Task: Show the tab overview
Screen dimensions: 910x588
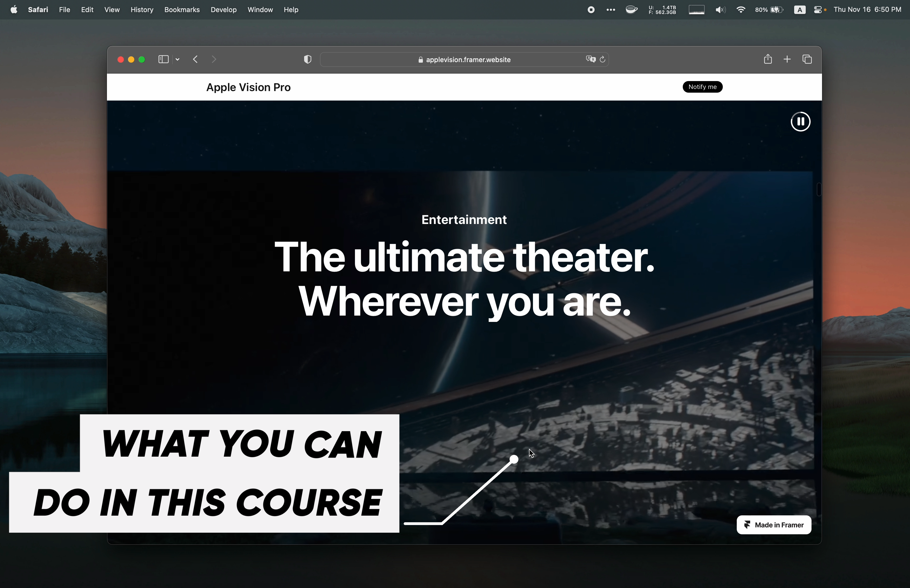Action: [x=807, y=59]
